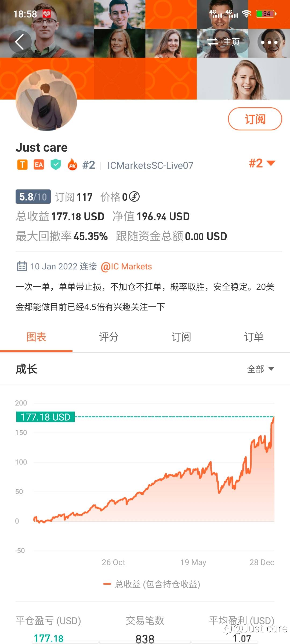Open the 订单 orders tab
Screen dimensions: 290x644
(x=254, y=337)
